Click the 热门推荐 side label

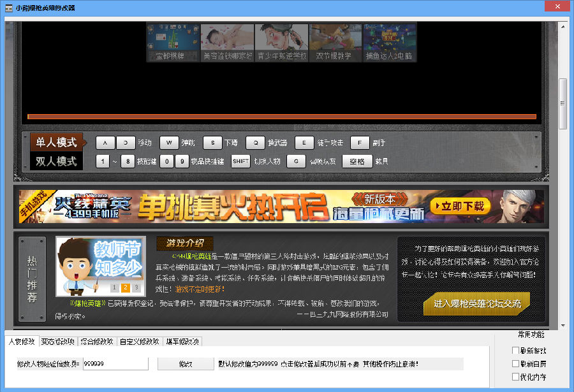coord(32,279)
